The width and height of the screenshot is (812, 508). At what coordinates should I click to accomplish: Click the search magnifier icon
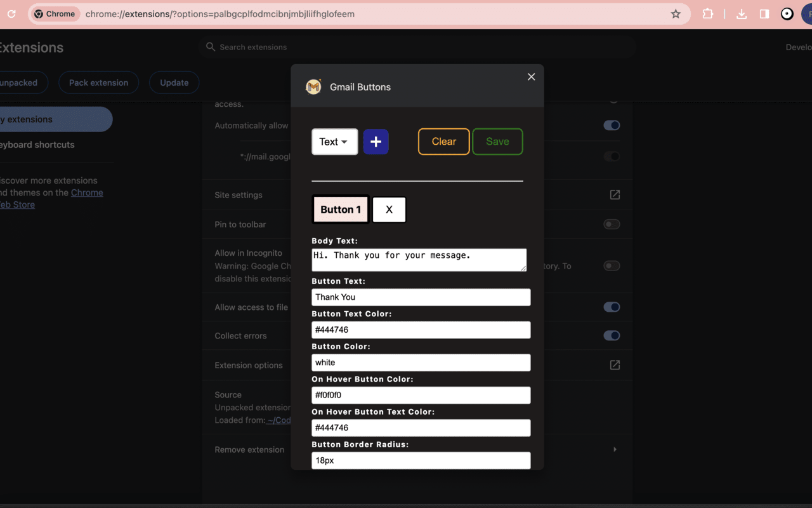(211, 47)
